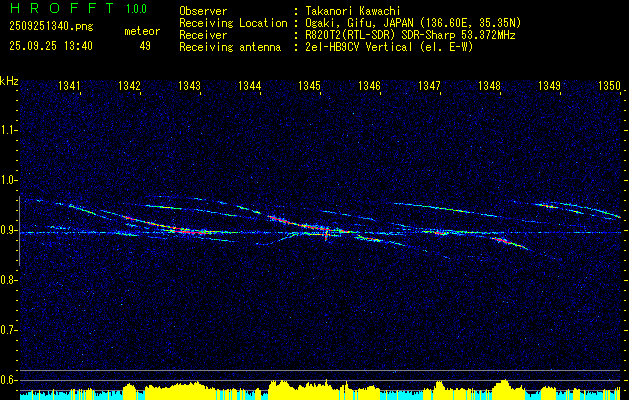Select the 0.7 kHz axis label
629x400 pixels.
tap(8, 330)
